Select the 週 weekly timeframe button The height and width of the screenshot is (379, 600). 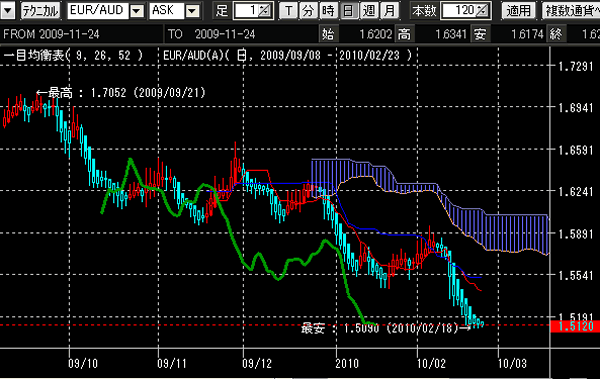[369, 11]
